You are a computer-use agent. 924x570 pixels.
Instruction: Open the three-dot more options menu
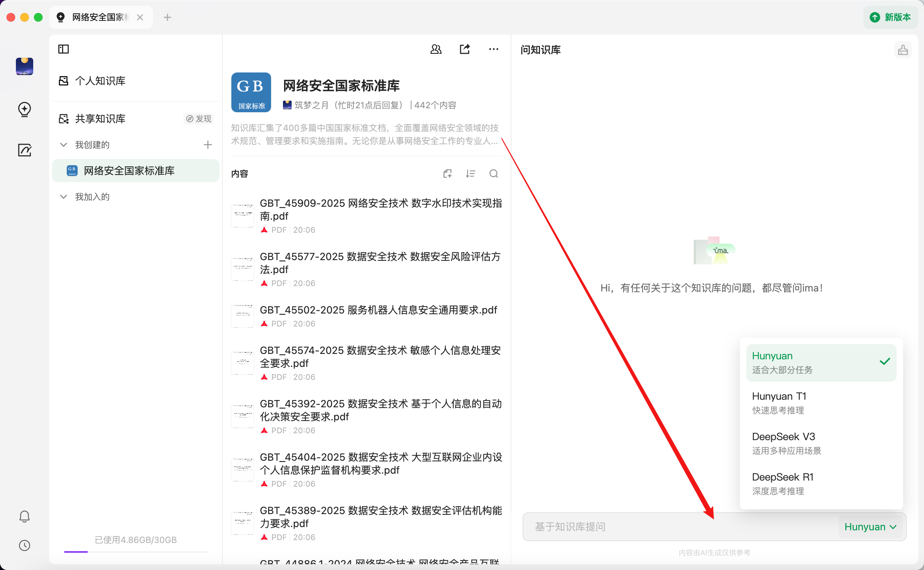pyautogui.click(x=493, y=49)
